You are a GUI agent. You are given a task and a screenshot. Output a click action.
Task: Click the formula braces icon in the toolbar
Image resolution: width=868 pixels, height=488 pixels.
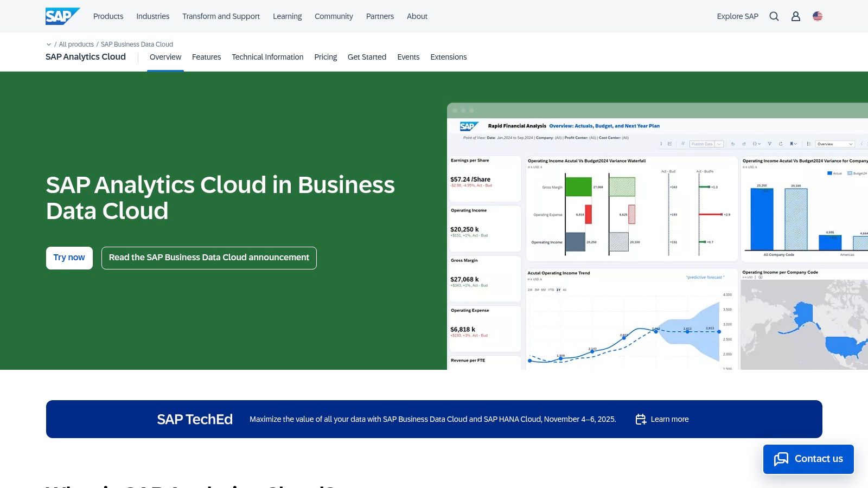756,144
